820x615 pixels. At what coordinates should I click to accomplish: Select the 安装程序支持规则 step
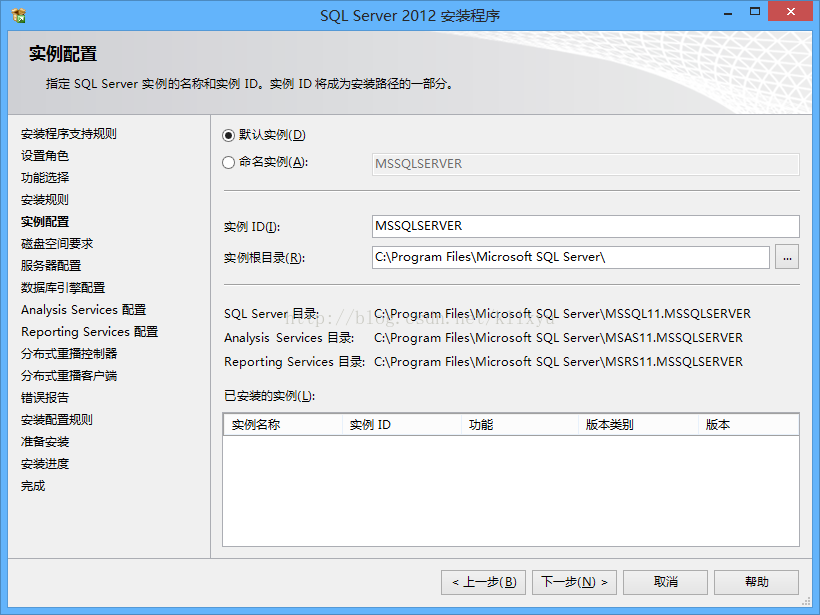coord(69,134)
